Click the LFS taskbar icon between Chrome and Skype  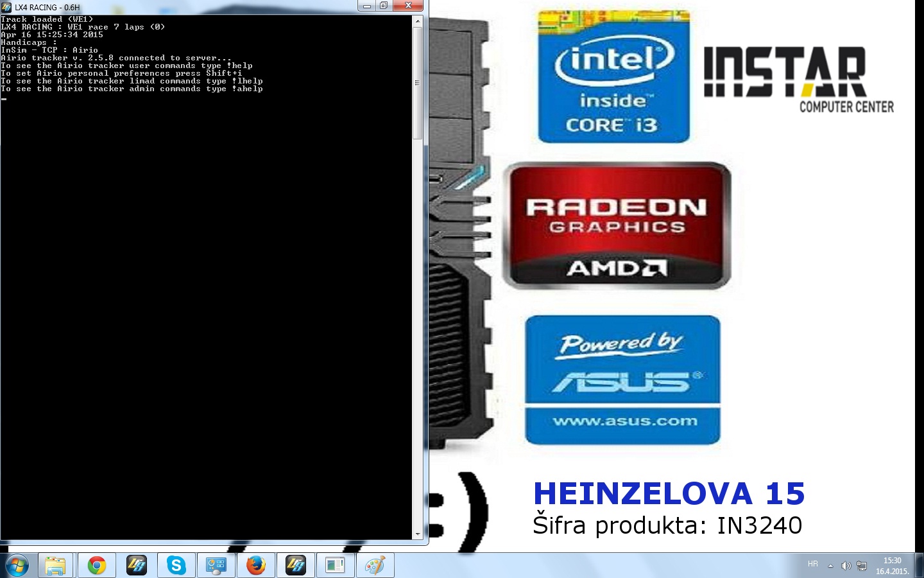137,566
